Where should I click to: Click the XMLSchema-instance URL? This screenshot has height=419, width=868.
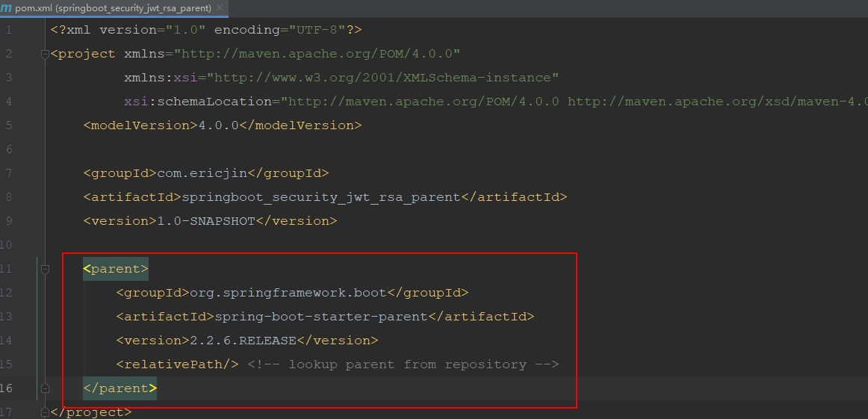382,78
